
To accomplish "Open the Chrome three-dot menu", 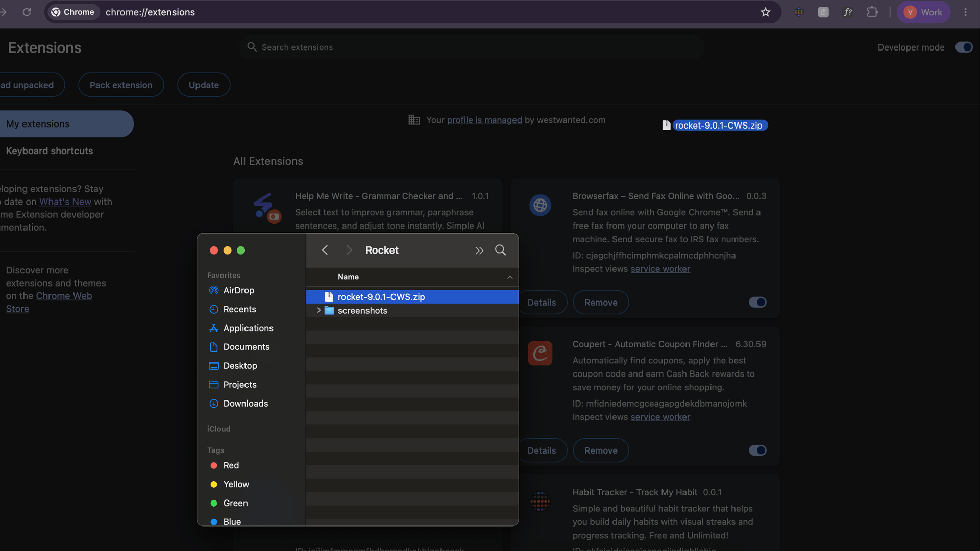I will (x=965, y=12).
